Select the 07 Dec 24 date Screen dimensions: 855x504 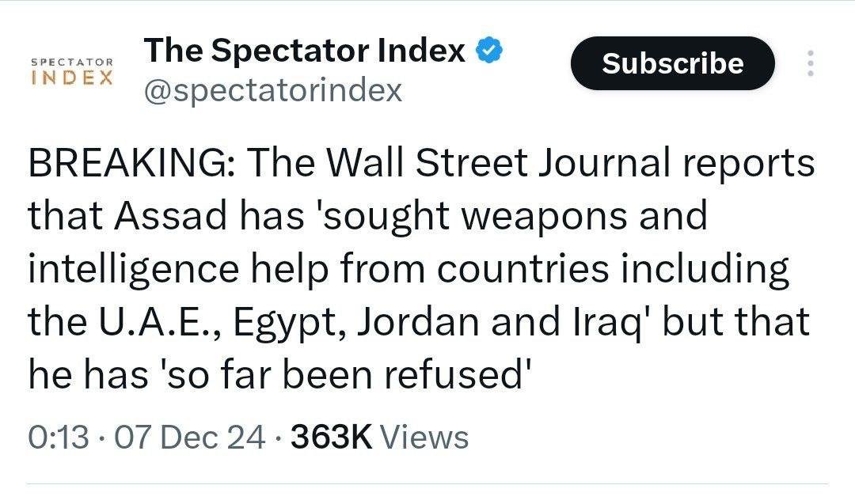(190, 437)
